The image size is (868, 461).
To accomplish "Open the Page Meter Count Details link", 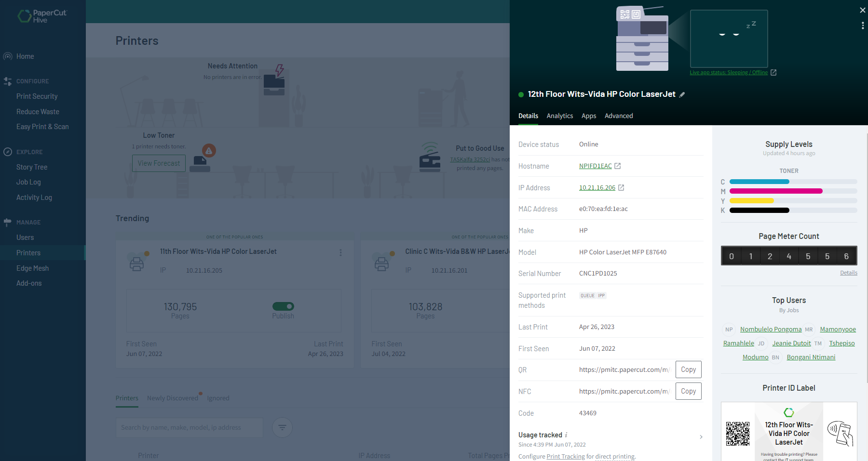I will click(x=848, y=273).
